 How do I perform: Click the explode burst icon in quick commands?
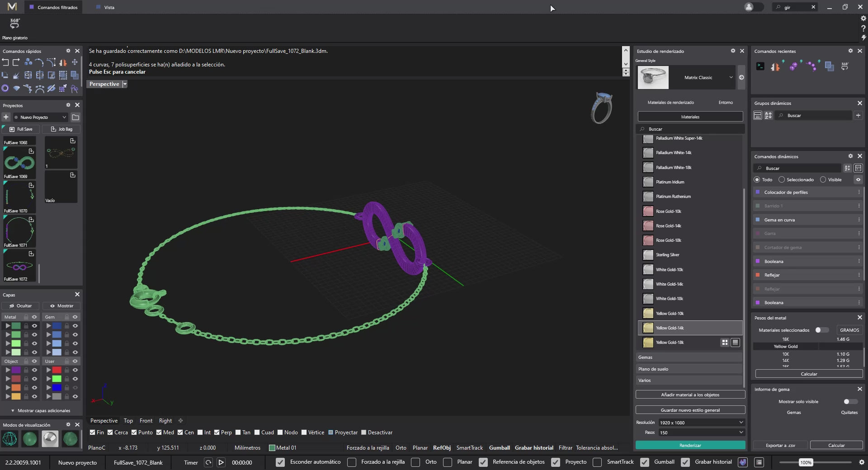[16, 75]
